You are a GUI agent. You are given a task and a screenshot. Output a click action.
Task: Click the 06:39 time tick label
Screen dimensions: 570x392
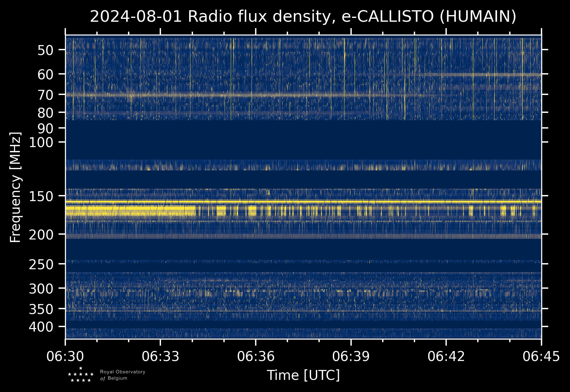(x=351, y=356)
